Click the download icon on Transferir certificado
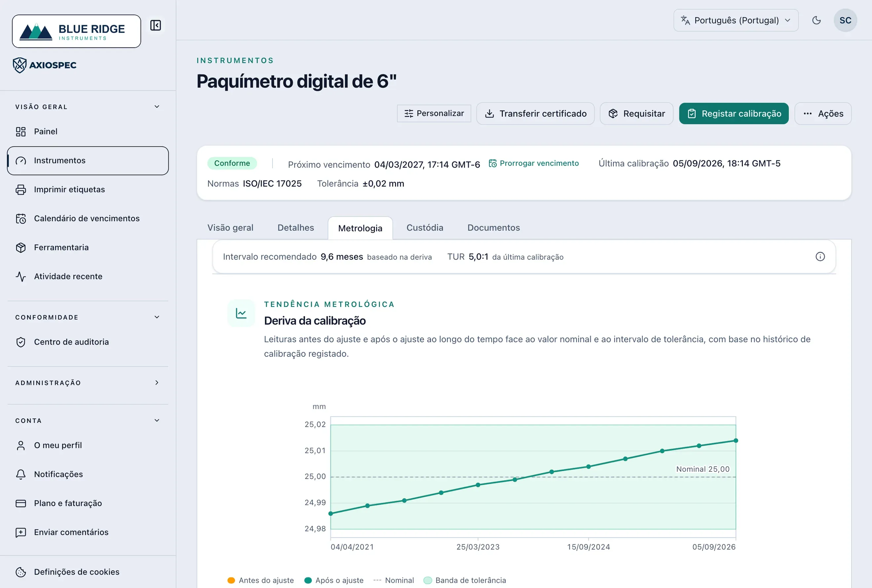872x588 pixels. 489,114
